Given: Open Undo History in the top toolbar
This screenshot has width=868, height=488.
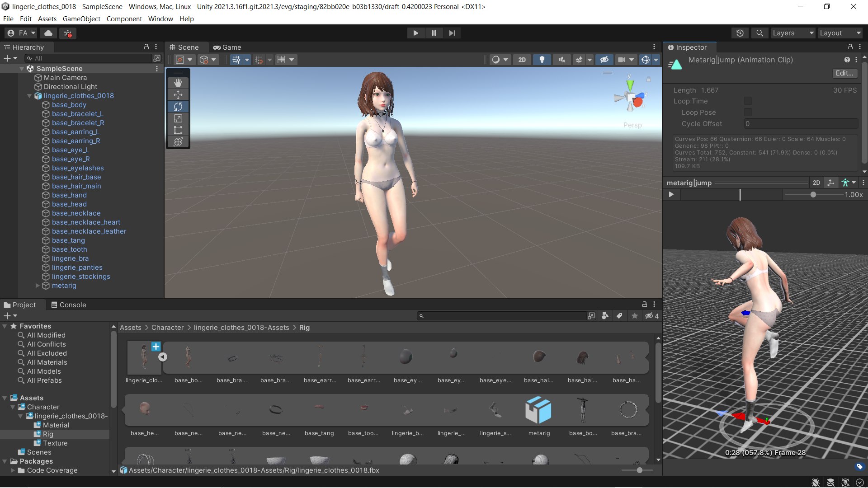Looking at the screenshot, I should pos(740,33).
